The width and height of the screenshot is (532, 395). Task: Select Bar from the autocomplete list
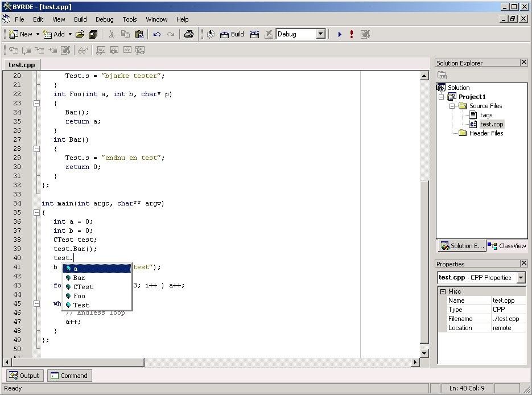(79, 278)
